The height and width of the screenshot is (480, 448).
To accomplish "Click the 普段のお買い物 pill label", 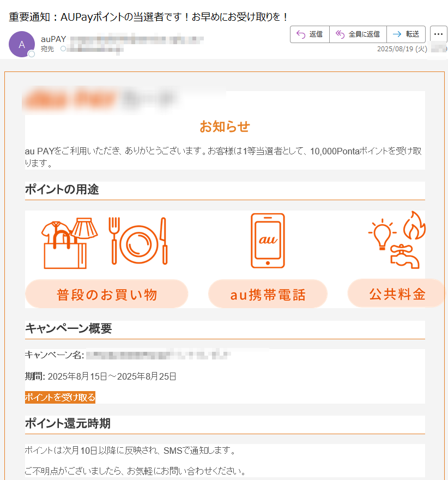I will click(106, 294).
